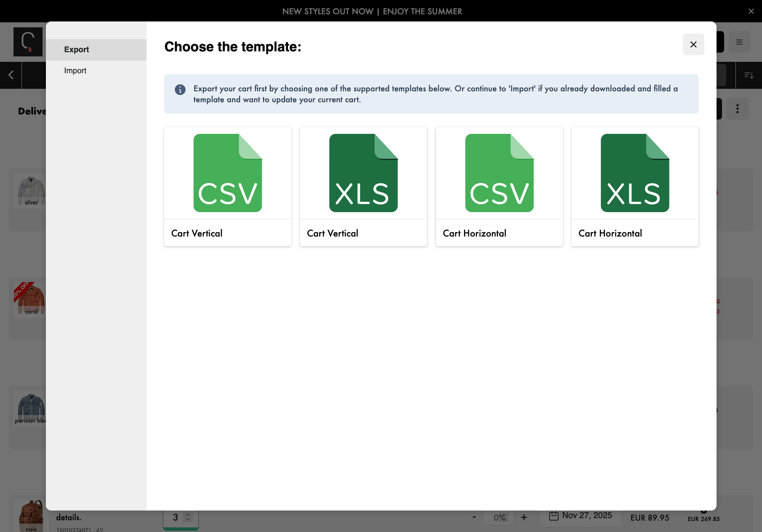762x532 pixels.
Task: Open the three-dot more options menu
Action: click(x=737, y=109)
